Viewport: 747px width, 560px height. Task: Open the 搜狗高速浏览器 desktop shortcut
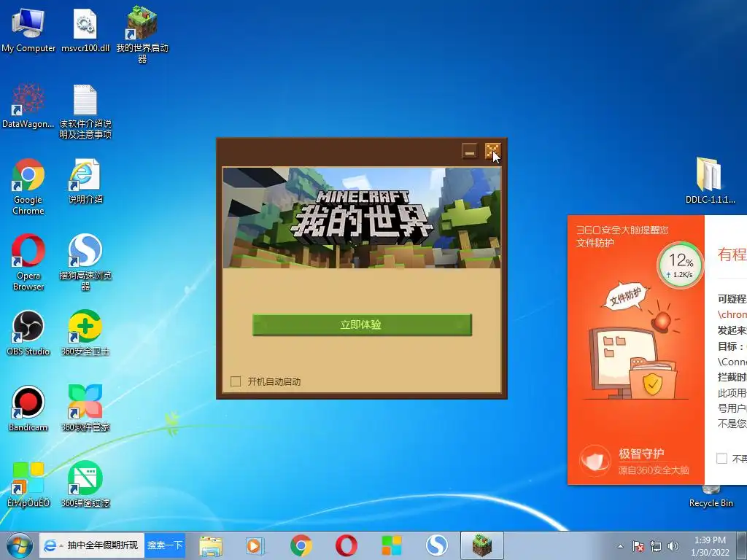click(85, 262)
